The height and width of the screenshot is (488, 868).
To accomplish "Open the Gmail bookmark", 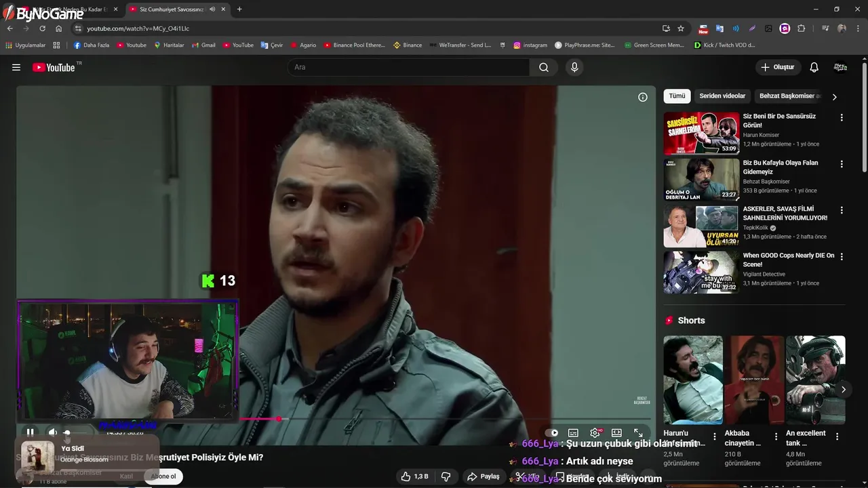I will pos(203,45).
